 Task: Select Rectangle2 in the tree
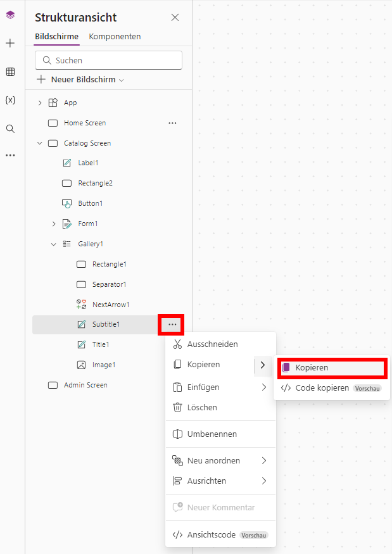tap(95, 183)
